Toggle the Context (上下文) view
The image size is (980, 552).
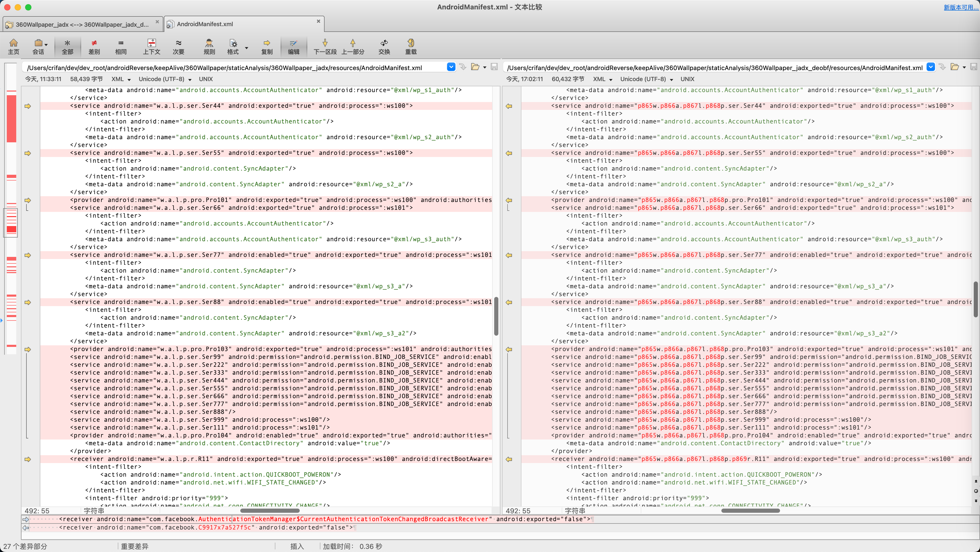pyautogui.click(x=151, y=47)
